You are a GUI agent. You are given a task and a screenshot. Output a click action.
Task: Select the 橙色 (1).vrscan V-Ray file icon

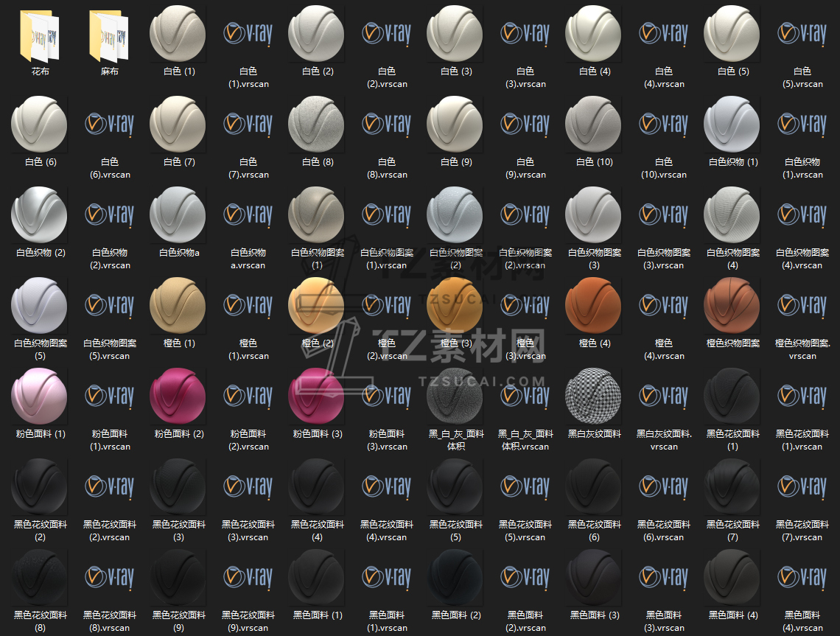(x=248, y=305)
